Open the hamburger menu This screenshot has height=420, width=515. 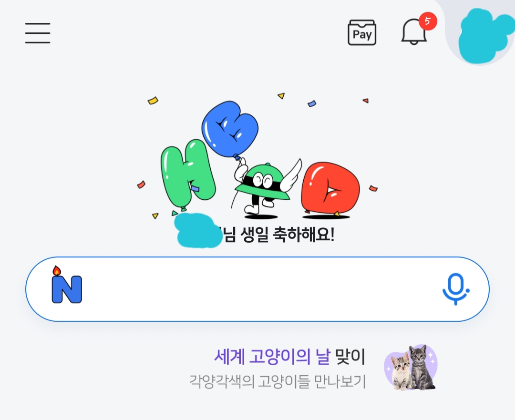pos(38,33)
